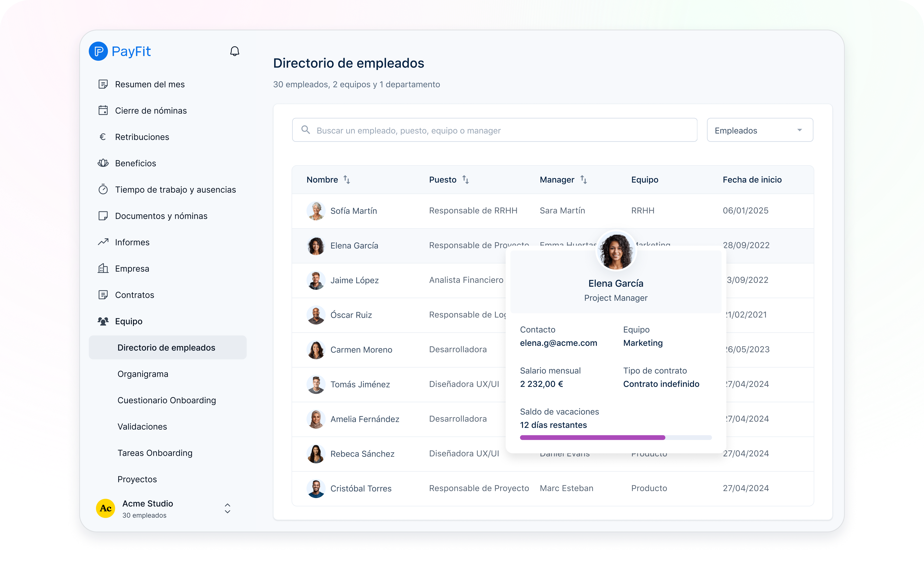Screen dimensions: 924x563
Task: Open Beneficios via its flower icon
Action: (x=103, y=163)
